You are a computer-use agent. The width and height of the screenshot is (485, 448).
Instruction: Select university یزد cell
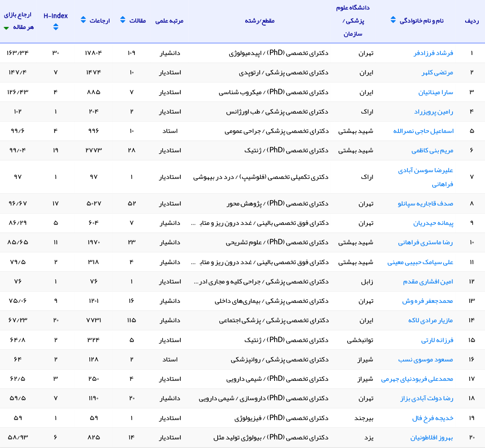click(369, 438)
